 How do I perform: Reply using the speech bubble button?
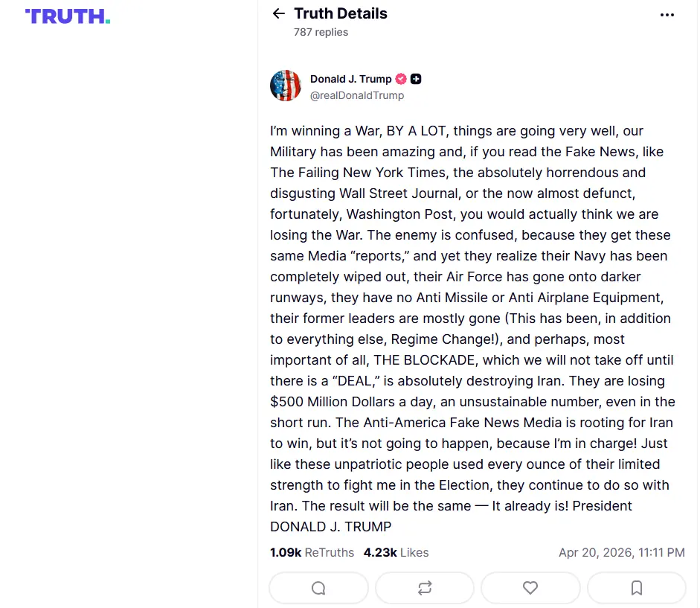[318, 588]
